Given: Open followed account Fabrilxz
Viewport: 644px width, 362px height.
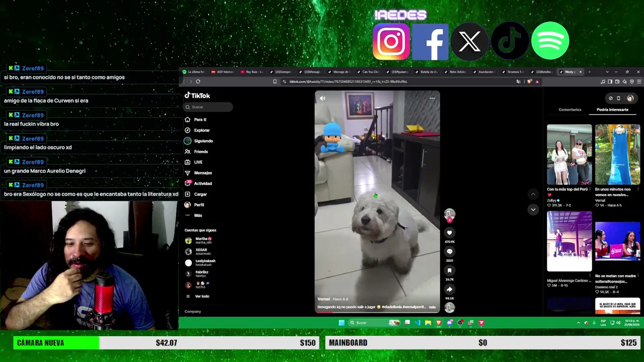Looking at the screenshot, I should pos(197,274).
